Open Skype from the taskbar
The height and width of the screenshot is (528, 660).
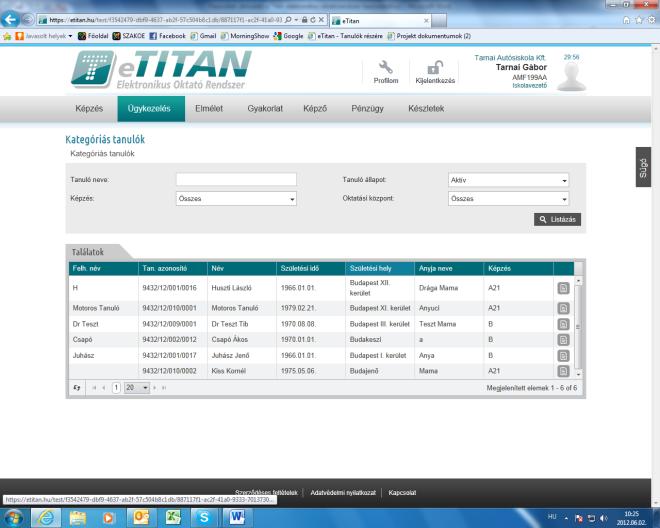pos(204,517)
